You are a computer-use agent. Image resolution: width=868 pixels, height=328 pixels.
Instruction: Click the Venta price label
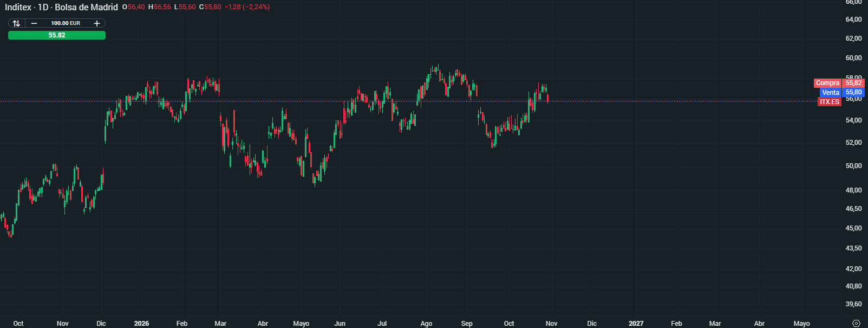point(830,93)
